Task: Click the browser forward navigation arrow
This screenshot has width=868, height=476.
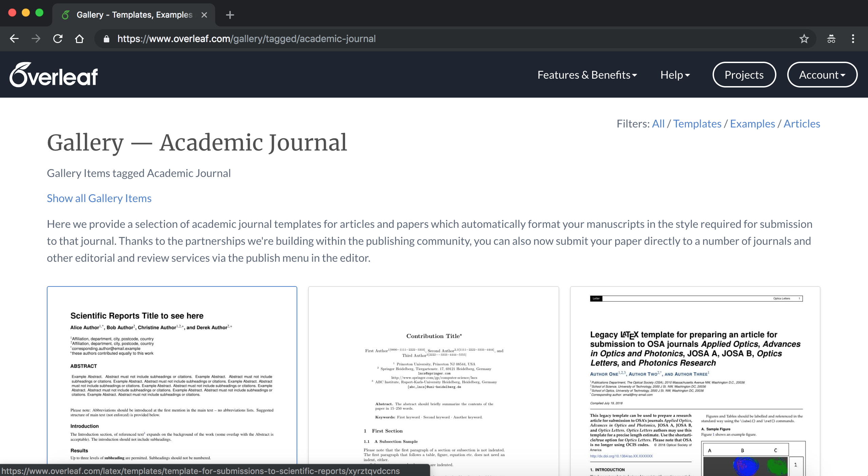Action: click(x=36, y=39)
